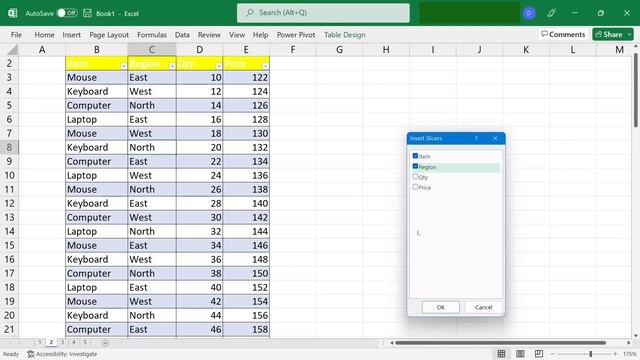The width and height of the screenshot is (640, 360).
Task: Open Region column filter dropdown
Action: click(172, 66)
